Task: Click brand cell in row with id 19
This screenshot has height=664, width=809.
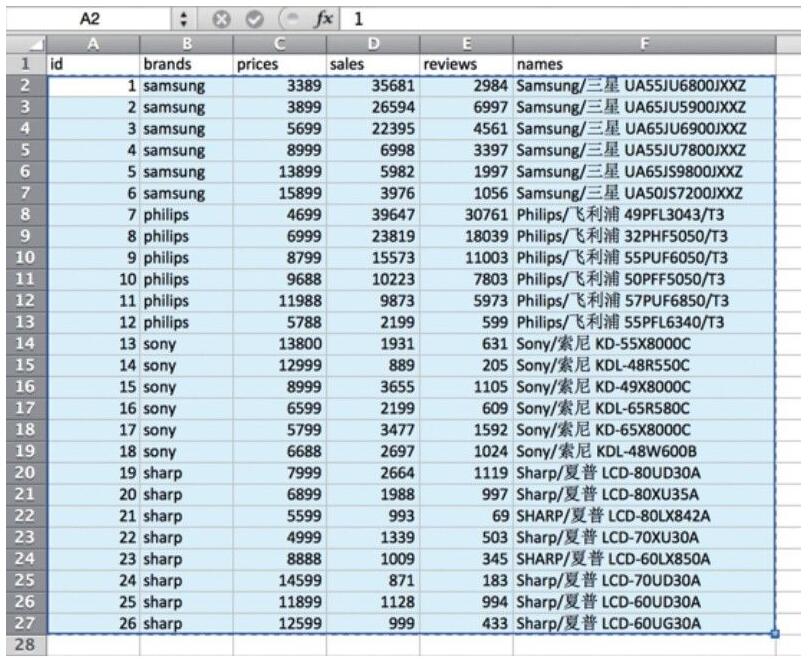Action: pyautogui.click(x=186, y=473)
